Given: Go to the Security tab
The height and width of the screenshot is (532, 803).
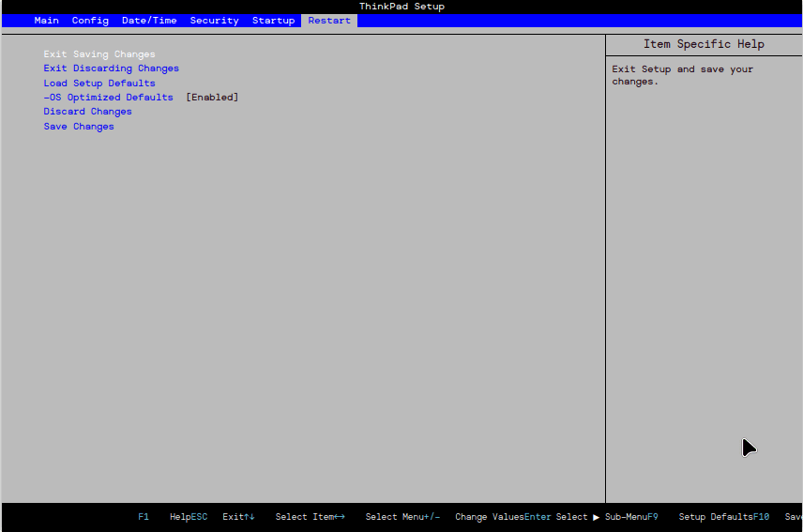Looking at the screenshot, I should (x=214, y=21).
